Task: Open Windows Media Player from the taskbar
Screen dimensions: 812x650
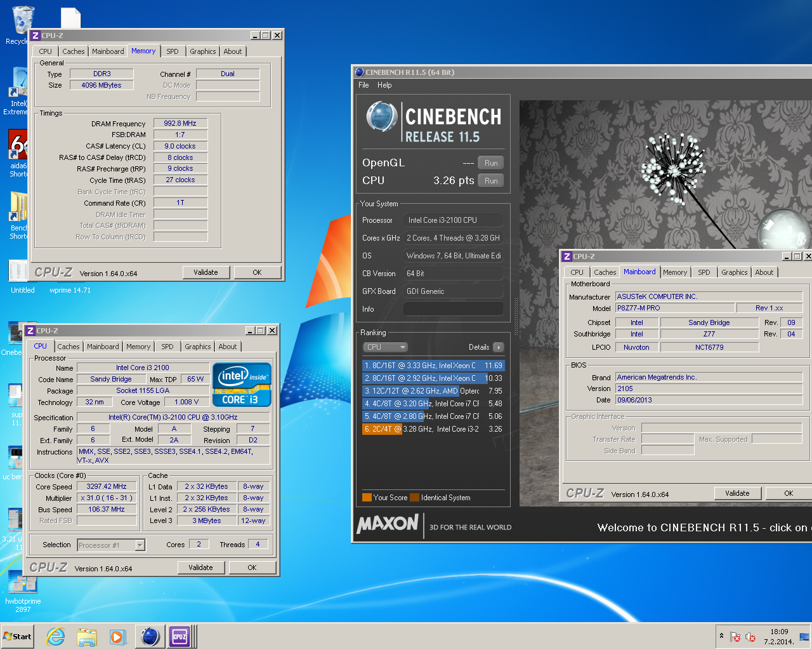Action: [x=117, y=637]
